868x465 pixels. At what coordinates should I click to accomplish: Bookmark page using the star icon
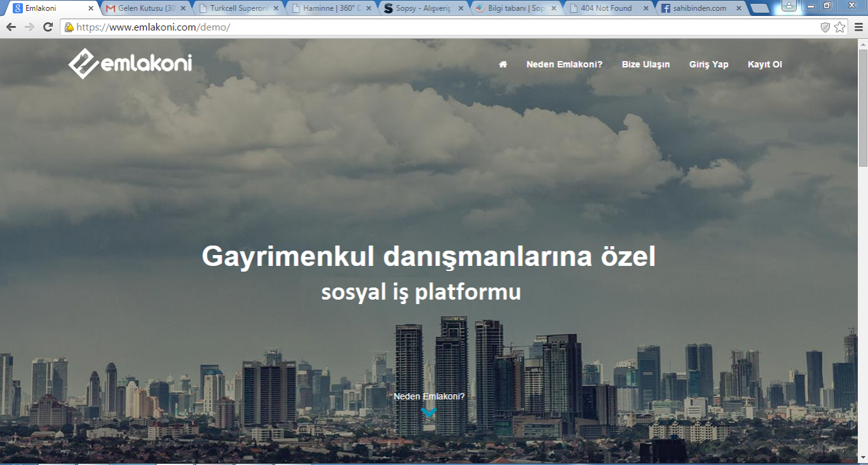tap(840, 27)
